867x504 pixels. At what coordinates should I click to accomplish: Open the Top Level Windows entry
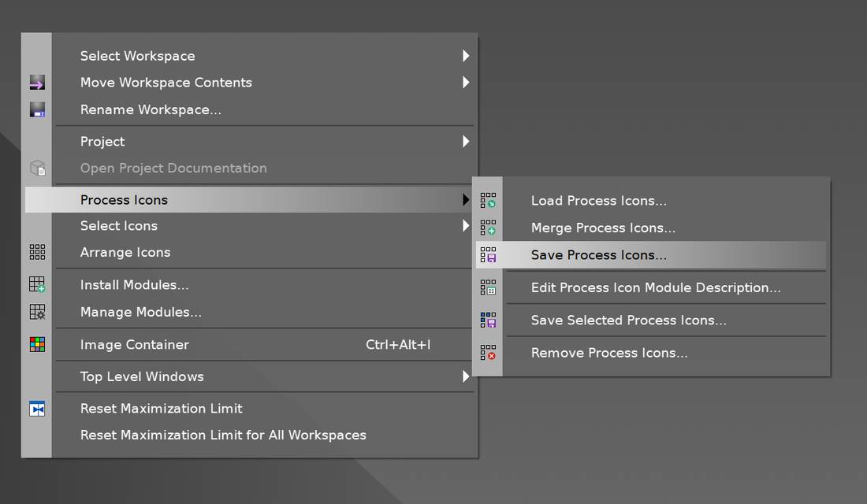[249, 376]
